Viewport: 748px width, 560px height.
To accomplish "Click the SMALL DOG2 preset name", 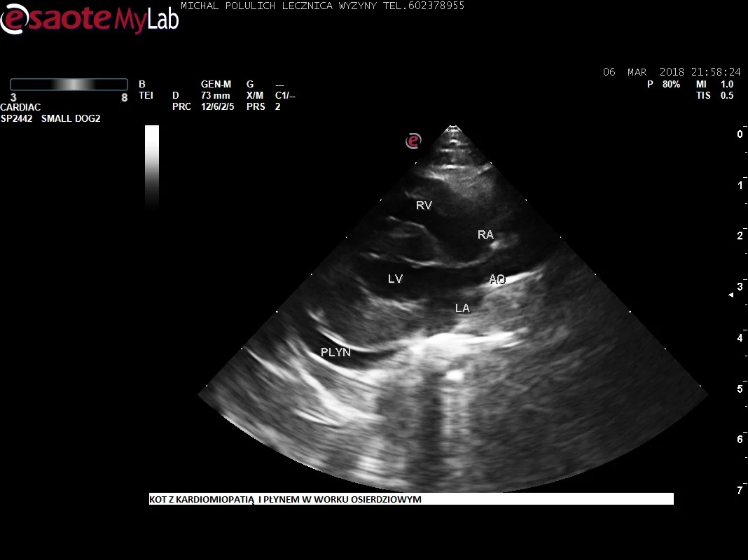I will coord(71,119).
